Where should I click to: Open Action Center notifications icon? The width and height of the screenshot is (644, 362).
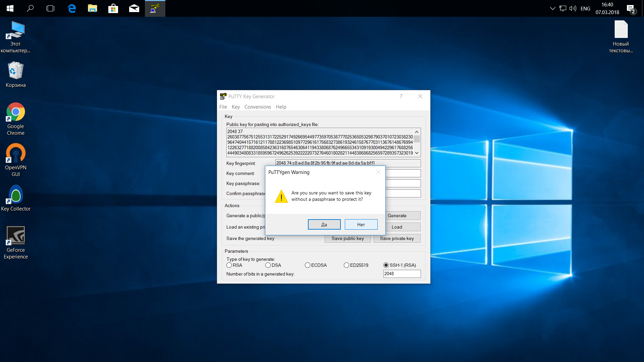[631, 8]
